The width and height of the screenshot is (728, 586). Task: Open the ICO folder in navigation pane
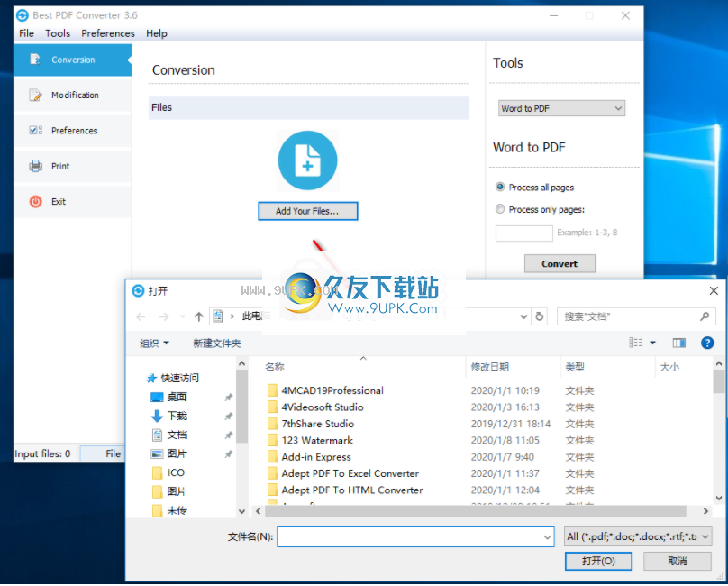pyautogui.click(x=176, y=472)
